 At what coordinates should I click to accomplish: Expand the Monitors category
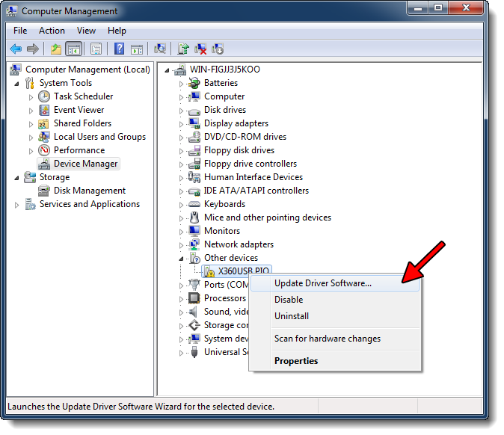(181, 232)
